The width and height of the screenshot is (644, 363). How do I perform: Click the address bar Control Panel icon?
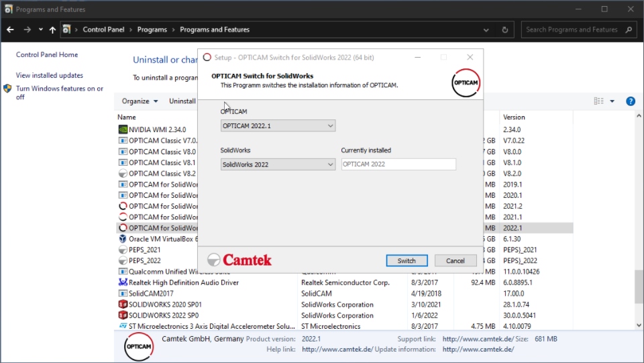tap(66, 29)
